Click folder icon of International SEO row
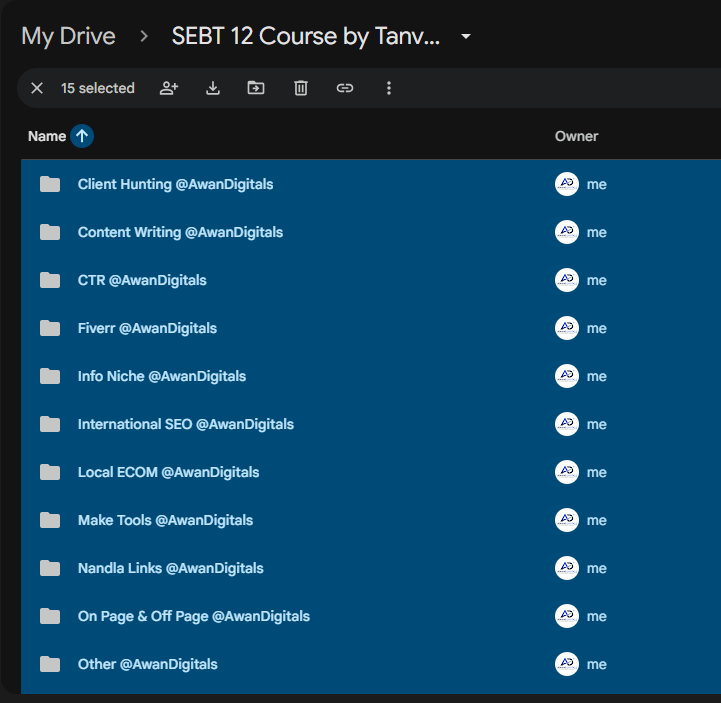Image resolution: width=721 pixels, height=703 pixels. 50,424
